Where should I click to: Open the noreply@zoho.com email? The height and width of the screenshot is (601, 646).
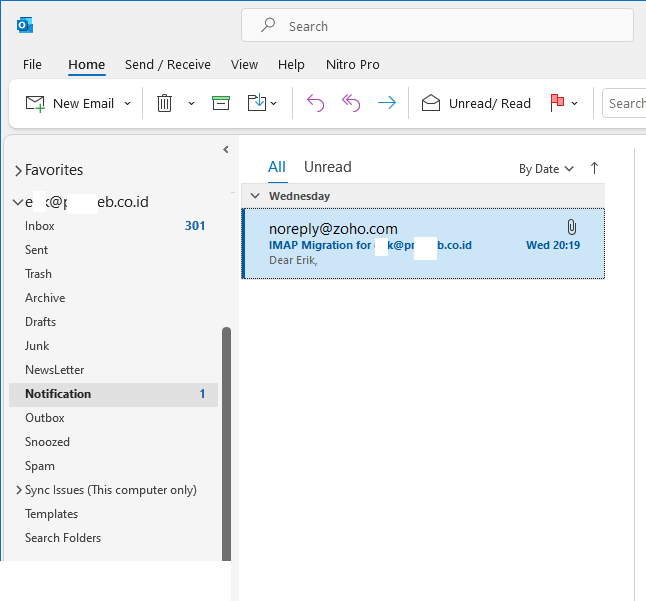click(x=423, y=244)
